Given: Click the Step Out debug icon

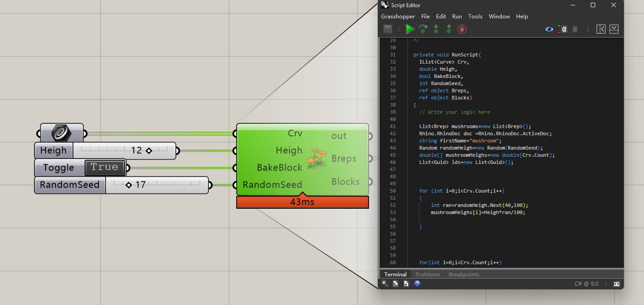Looking at the screenshot, I should click(449, 29).
